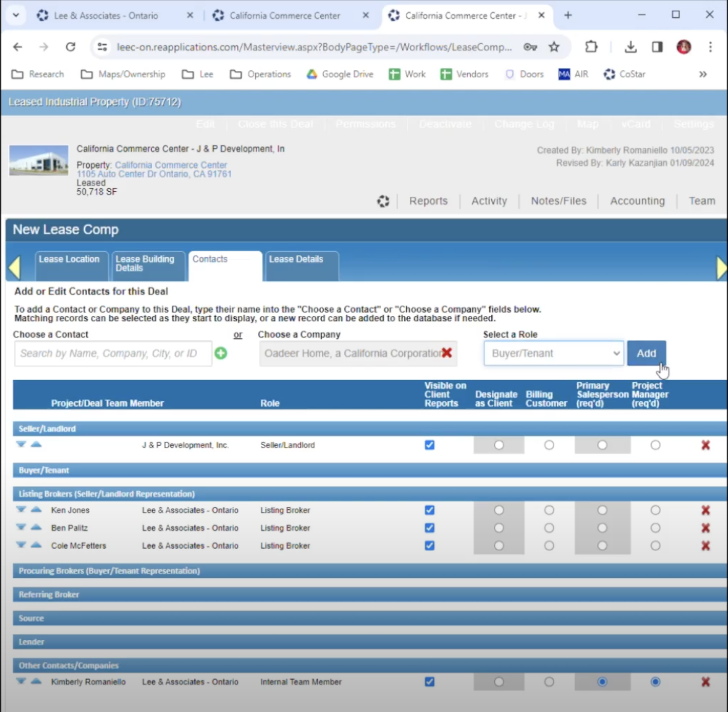Screen dimensions: 728x712
Task: Open the CoStar bookmark
Action: 625,74
